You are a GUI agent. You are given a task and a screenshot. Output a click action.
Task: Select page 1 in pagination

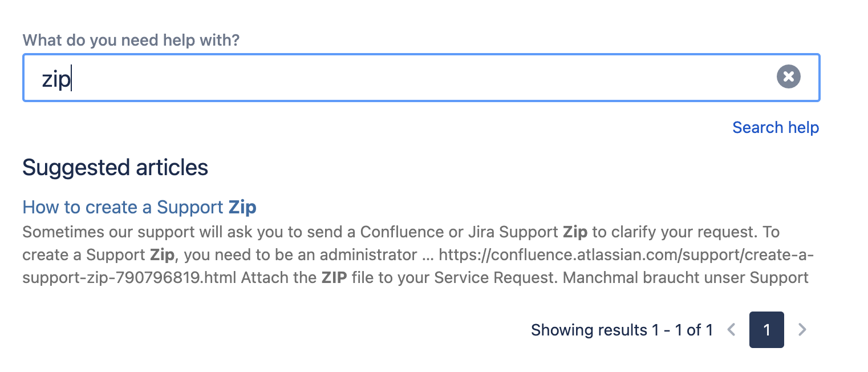pyautogui.click(x=766, y=330)
